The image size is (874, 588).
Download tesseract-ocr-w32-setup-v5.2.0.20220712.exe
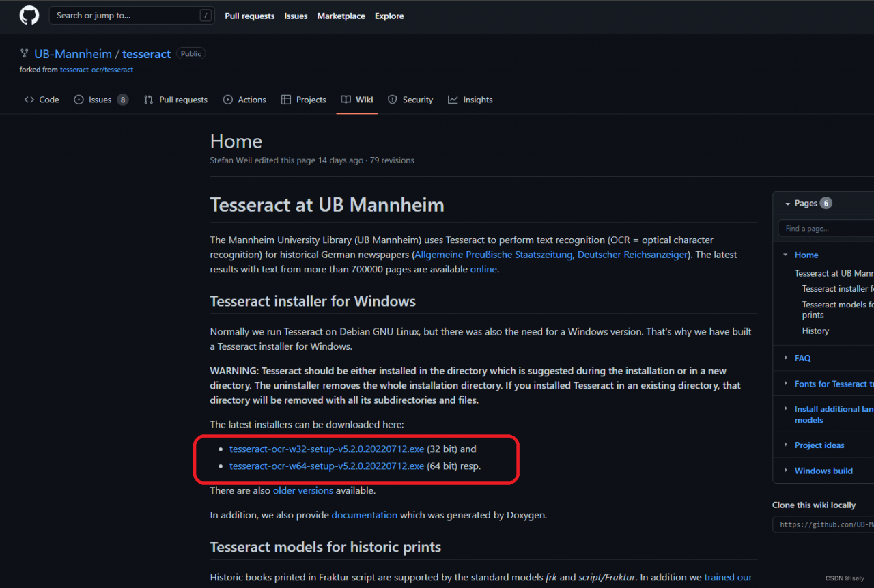click(x=326, y=449)
